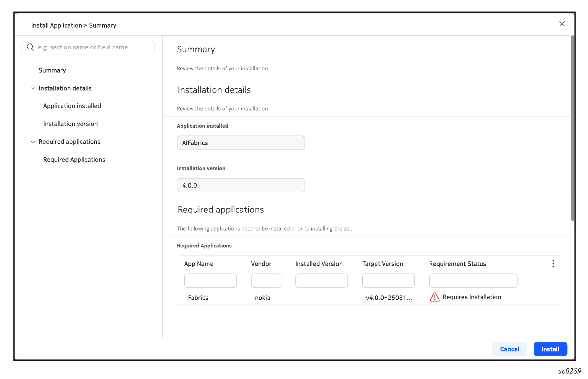
Task: Go to Application installed in sidebar
Action: click(x=72, y=106)
